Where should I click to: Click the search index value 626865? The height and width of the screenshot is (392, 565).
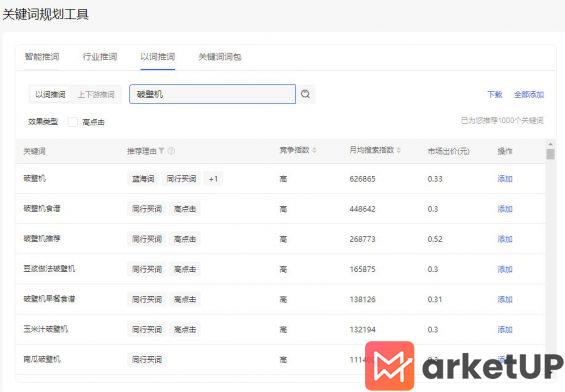point(362,179)
